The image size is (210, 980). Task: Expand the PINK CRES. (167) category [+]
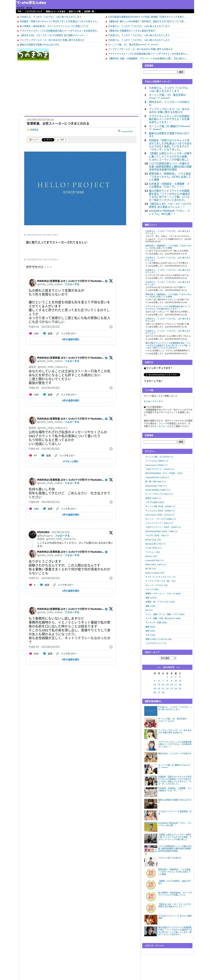165,565
